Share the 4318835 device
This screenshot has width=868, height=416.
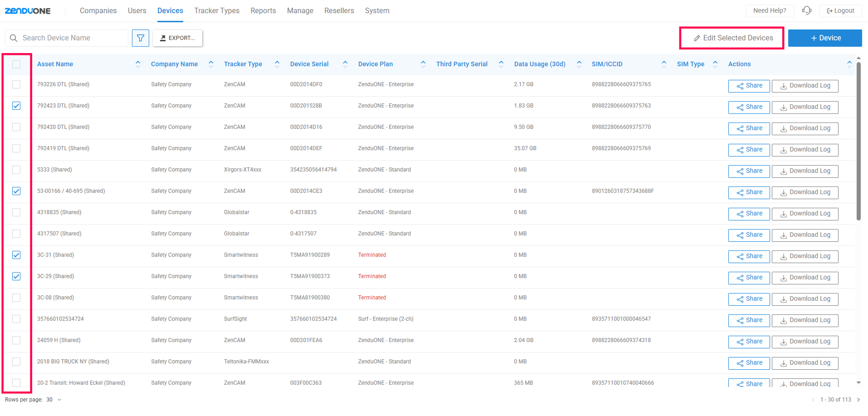tap(749, 214)
